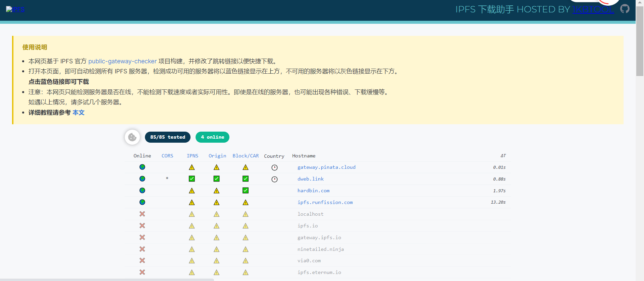Open gateway.pinata.cloud gateway link
644x281 pixels.
[326, 167]
